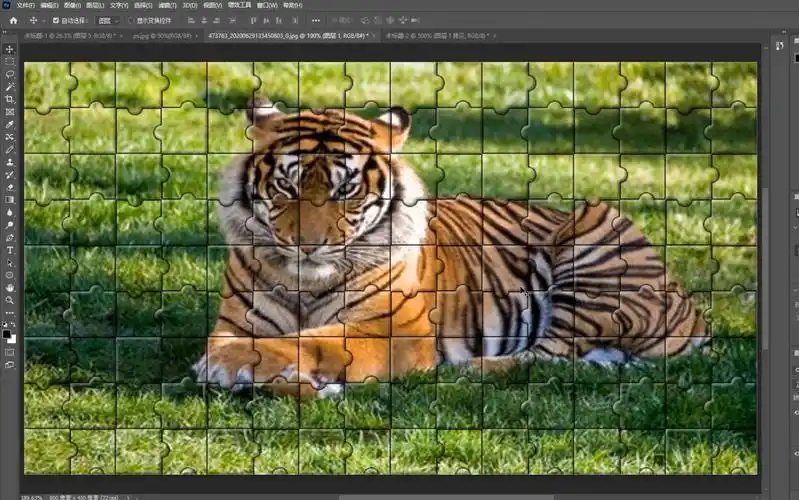Switch to the ps.jpg document tab
The height and width of the screenshot is (500, 799).
[x=162, y=36]
